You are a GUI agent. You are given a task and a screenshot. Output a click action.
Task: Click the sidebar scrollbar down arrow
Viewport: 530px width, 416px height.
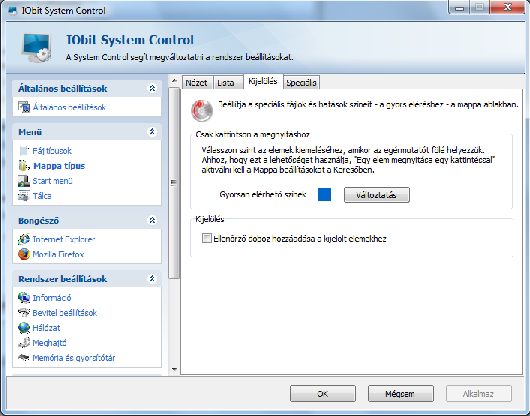click(174, 369)
